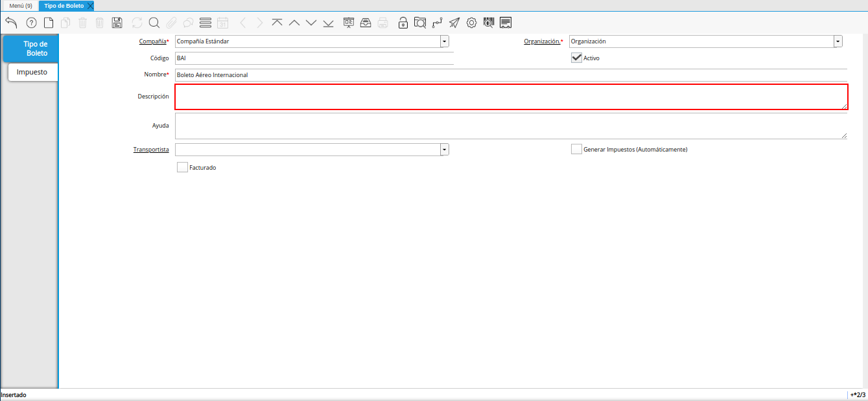
Task: Click the archive drawer icon
Action: [366, 23]
